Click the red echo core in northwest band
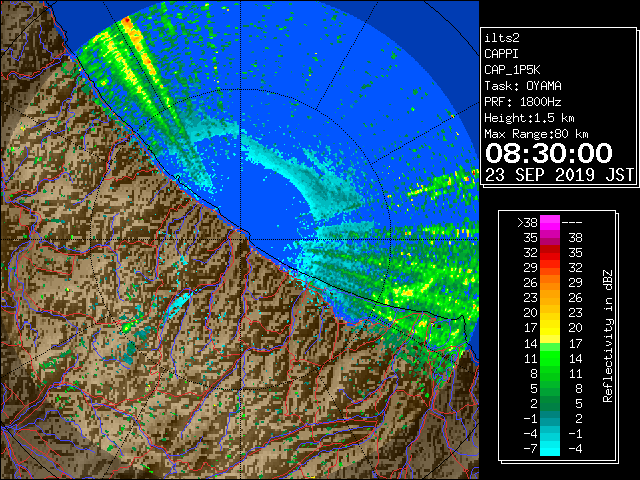Viewport: 640px width, 480px height. (127, 20)
